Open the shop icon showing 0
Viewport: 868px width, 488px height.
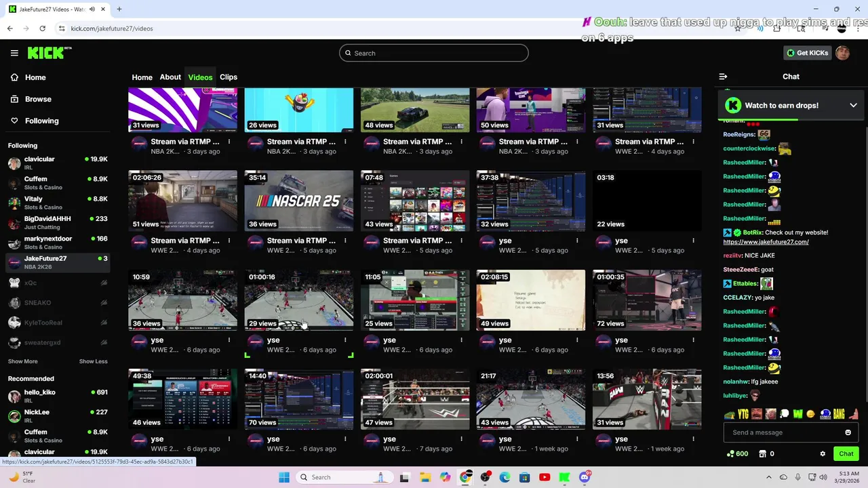(x=766, y=454)
